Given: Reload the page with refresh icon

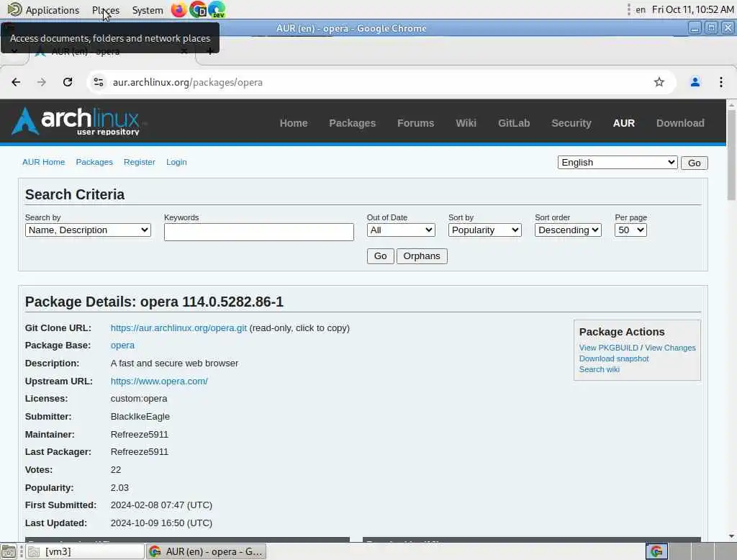Looking at the screenshot, I should 68,82.
